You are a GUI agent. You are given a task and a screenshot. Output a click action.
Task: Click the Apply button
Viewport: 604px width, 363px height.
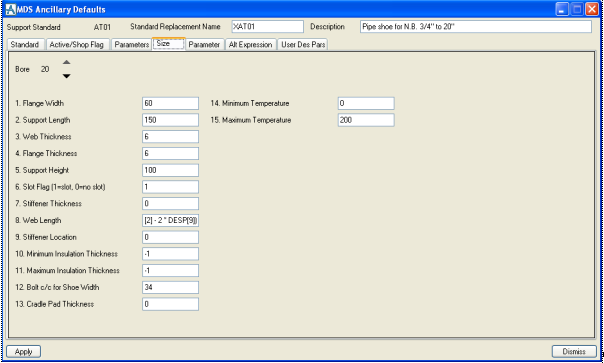(23, 351)
